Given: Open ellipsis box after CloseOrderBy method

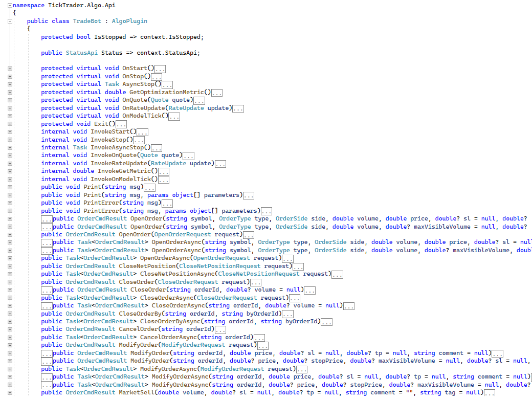Looking at the screenshot, I should 287,315.
